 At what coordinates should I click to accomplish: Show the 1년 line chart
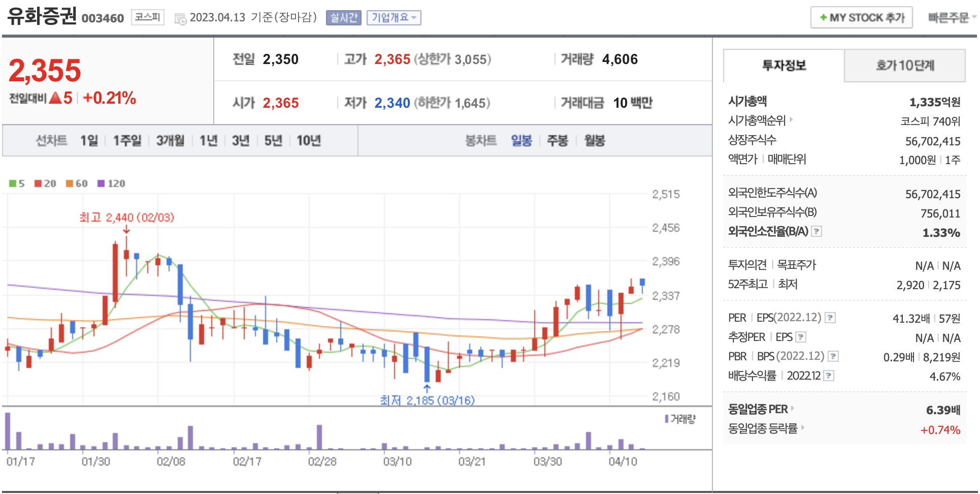coord(208,141)
